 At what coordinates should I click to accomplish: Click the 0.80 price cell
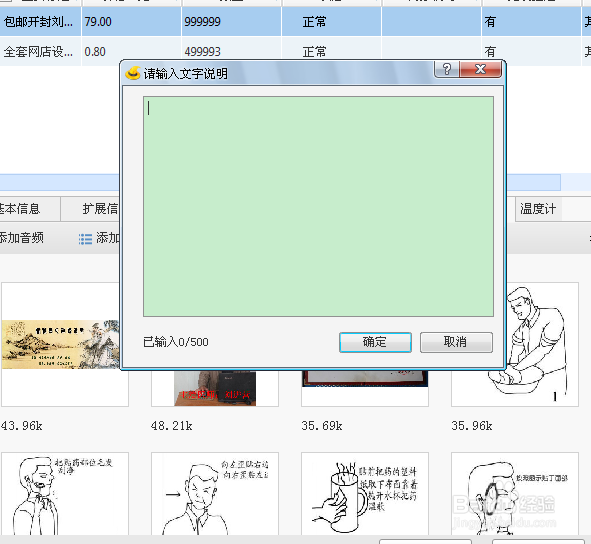[x=131, y=52]
